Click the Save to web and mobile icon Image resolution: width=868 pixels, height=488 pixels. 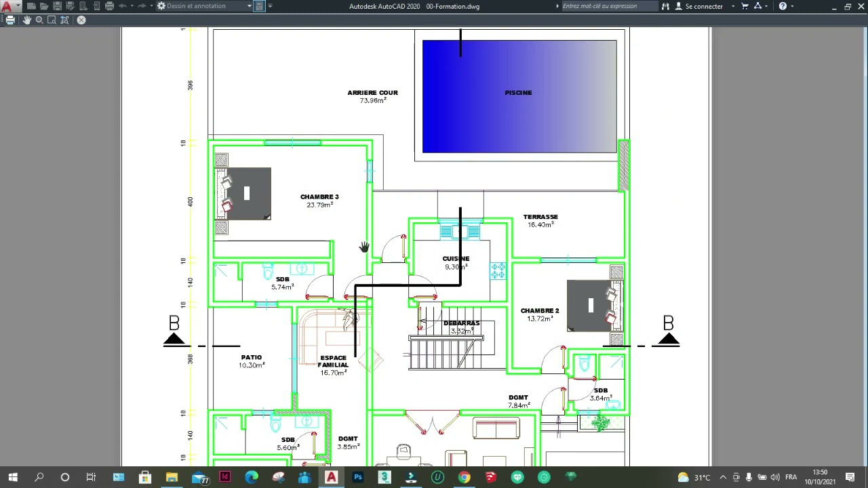pyautogui.click(x=96, y=6)
